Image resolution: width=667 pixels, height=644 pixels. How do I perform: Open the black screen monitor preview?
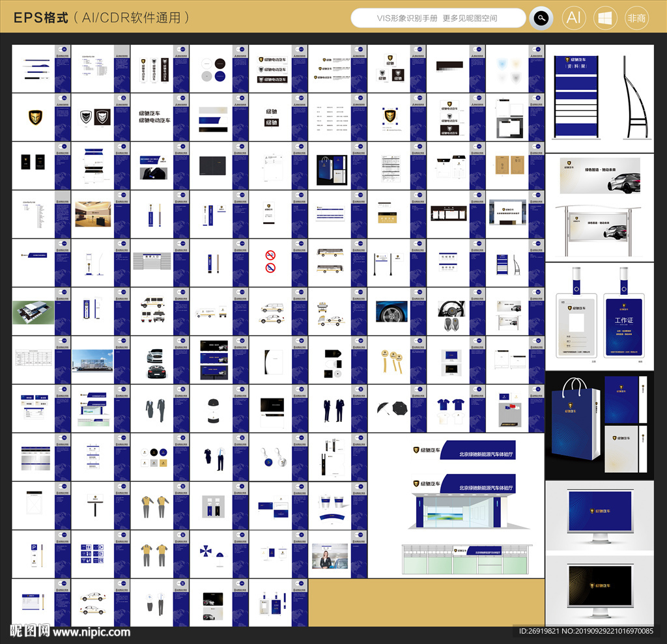tap(600, 591)
